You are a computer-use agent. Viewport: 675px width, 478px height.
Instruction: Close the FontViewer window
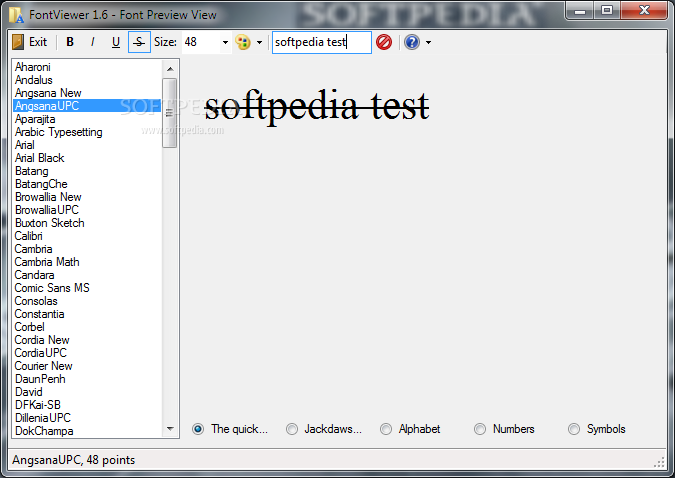(x=644, y=10)
